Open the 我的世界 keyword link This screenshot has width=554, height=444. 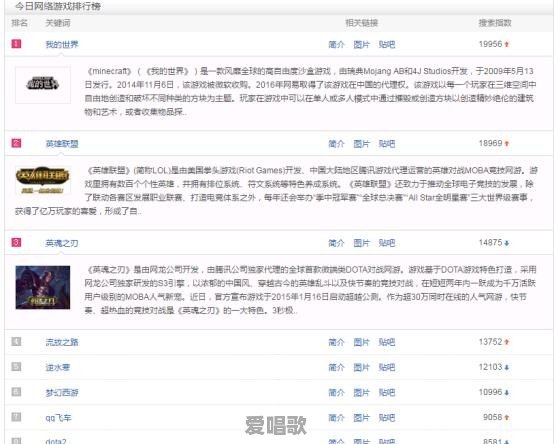click(x=62, y=45)
